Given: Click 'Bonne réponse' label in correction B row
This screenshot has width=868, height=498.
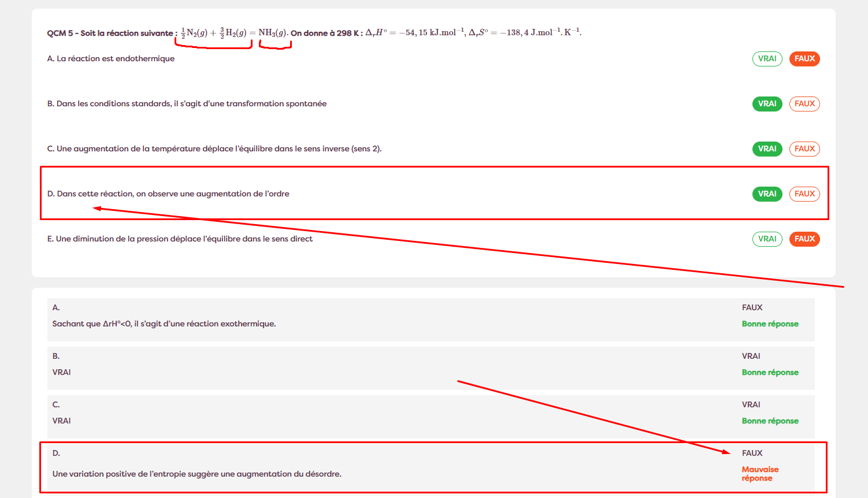Looking at the screenshot, I should pos(770,373).
